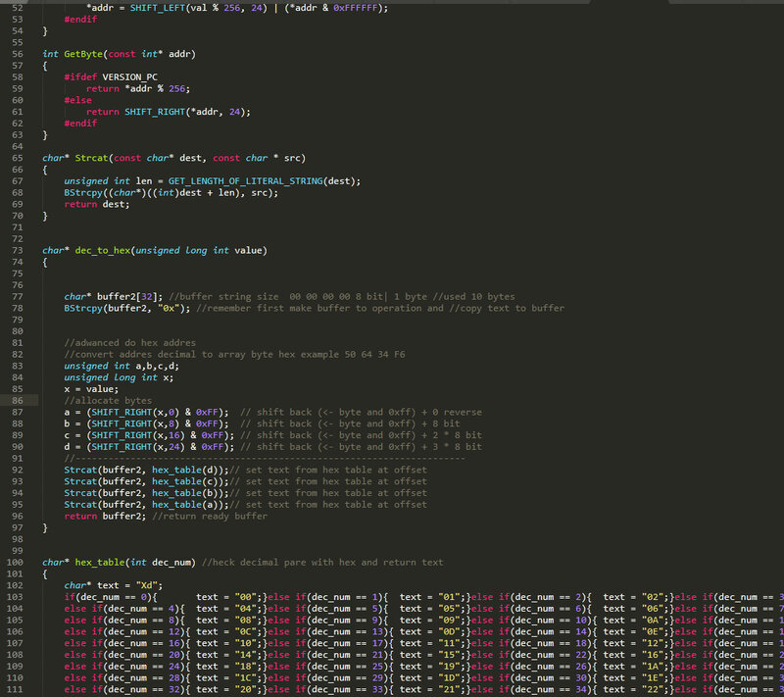Viewport: 784px width, 697px height.
Task: Click the "0C" string on line 106
Action: [246, 631]
